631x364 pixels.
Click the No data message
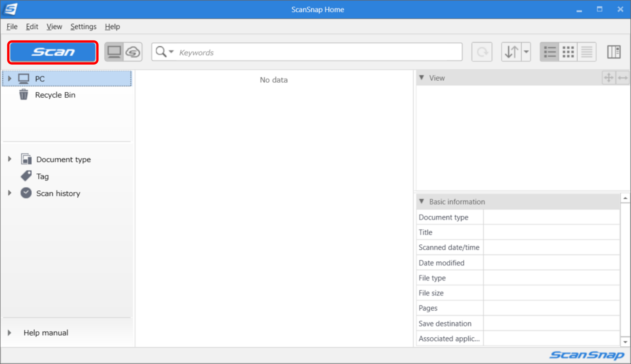click(273, 80)
